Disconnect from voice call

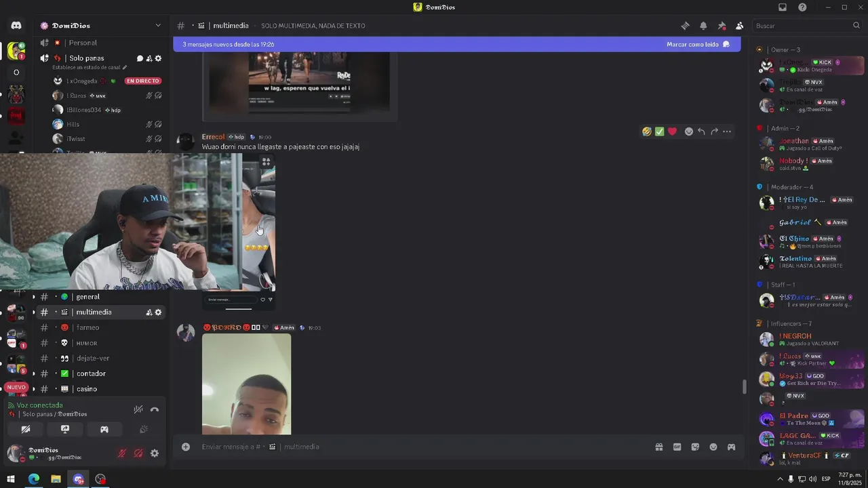pyautogui.click(x=155, y=409)
